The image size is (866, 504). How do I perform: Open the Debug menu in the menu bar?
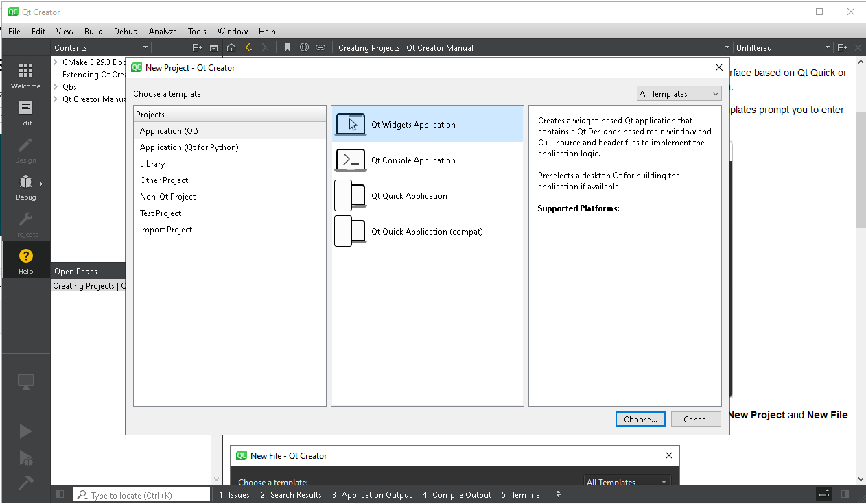click(126, 31)
